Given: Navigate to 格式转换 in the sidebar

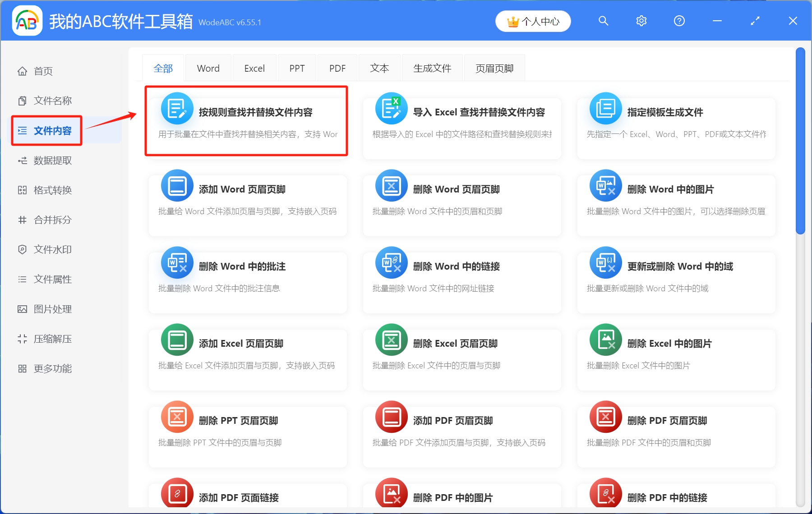Looking at the screenshot, I should [x=51, y=190].
